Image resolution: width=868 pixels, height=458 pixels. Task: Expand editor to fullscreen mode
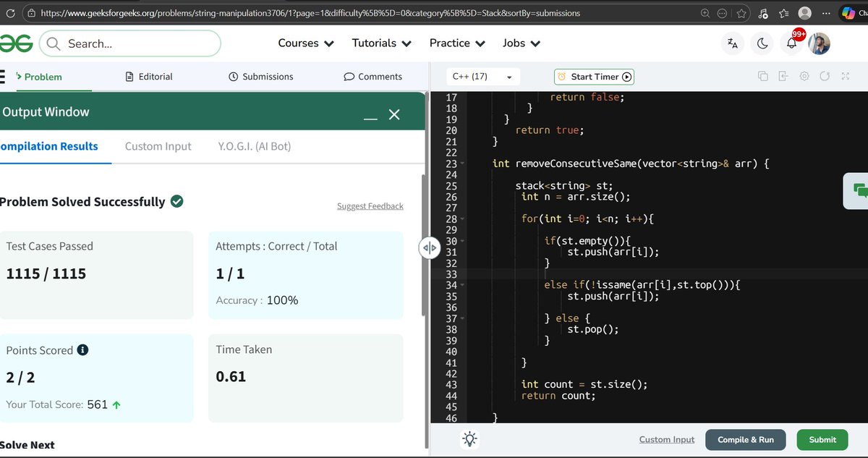pos(846,76)
